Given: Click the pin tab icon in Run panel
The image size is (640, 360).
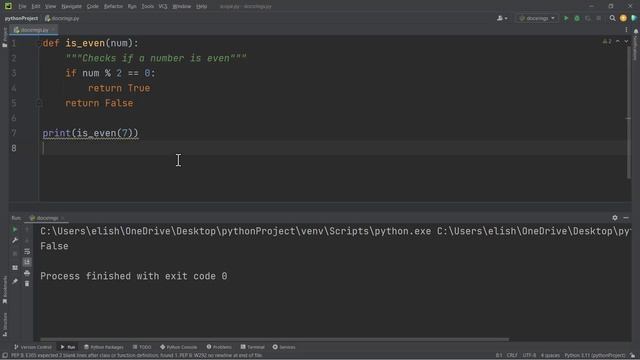Looking at the screenshot, I should 15,281.
